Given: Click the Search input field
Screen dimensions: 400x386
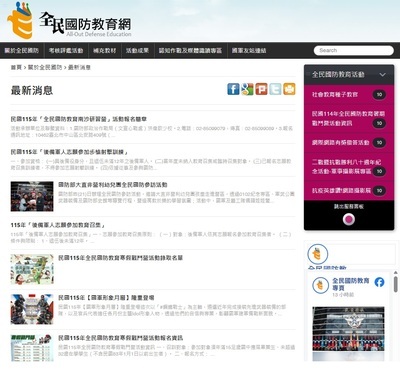Looking at the screenshot, I should pos(354,50).
